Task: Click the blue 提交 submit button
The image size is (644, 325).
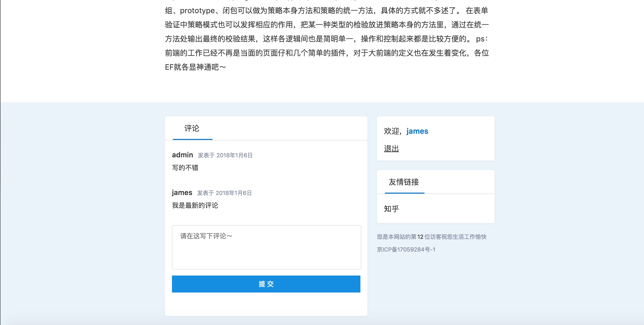Action: click(266, 284)
